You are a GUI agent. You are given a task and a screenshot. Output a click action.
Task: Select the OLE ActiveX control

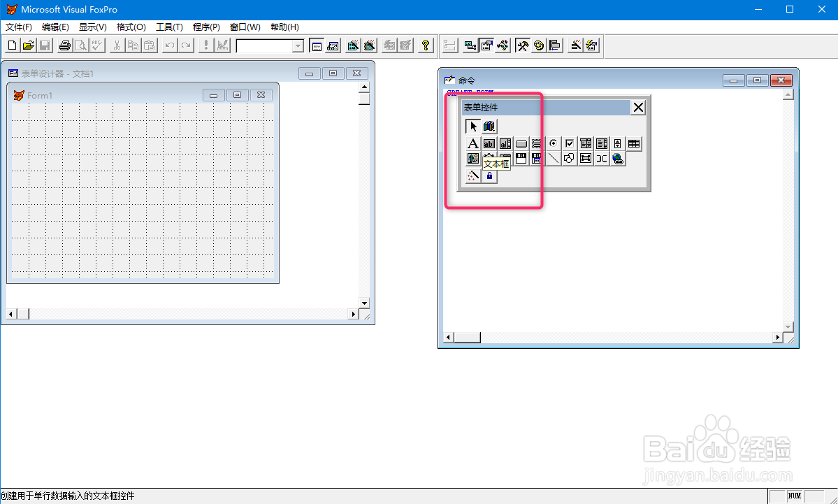point(521,159)
